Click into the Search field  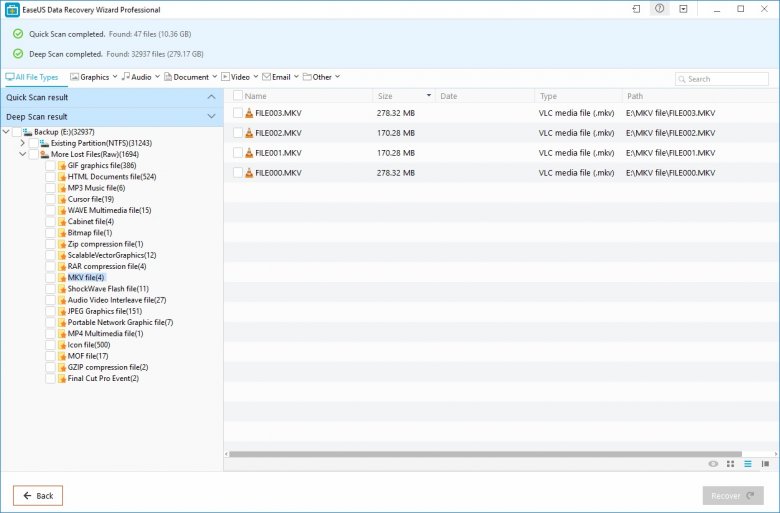(x=722, y=79)
